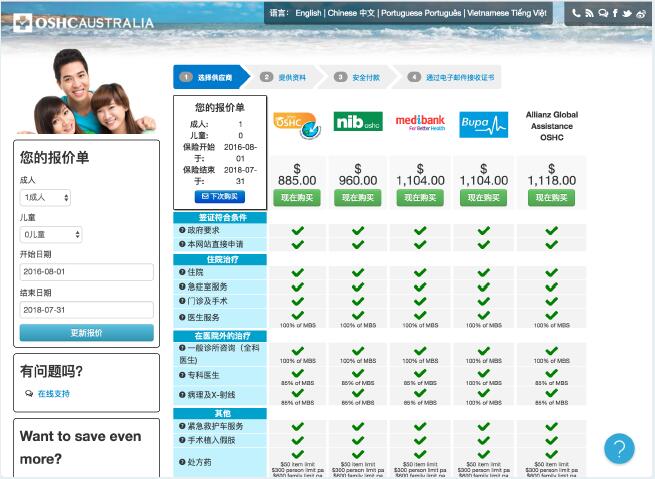Click the phone icon in the header
655x479 pixels.
[x=576, y=13]
